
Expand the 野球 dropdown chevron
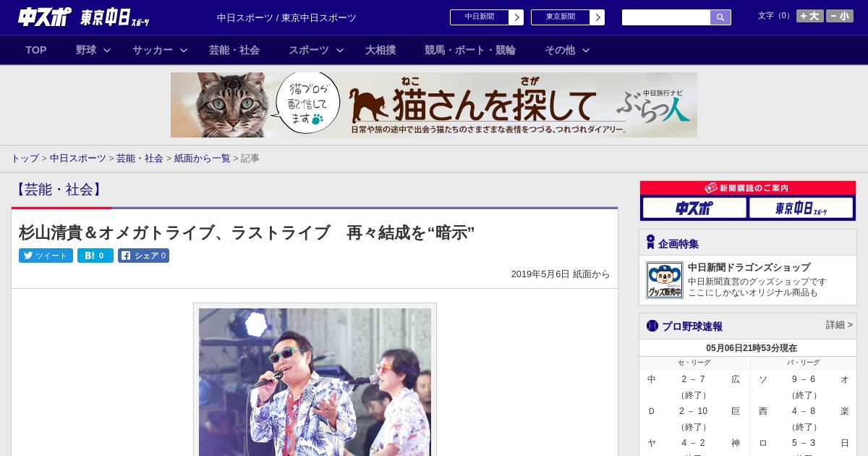click(107, 50)
